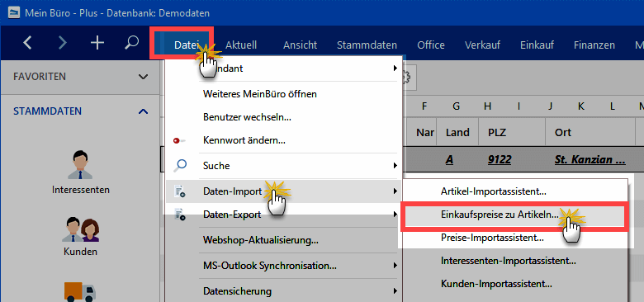
Task: Click the back navigation arrow
Action: 27,43
